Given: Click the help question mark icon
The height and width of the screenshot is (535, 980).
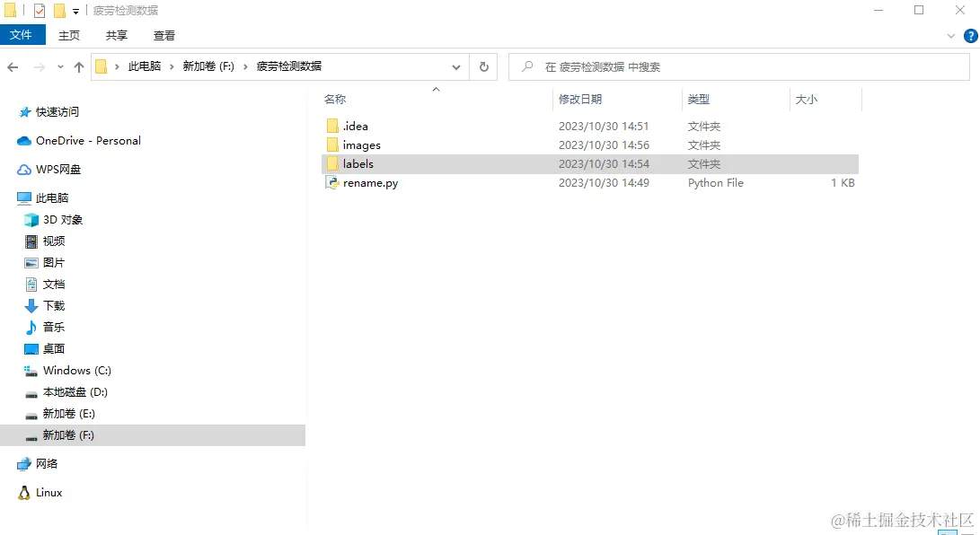Looking at the screenshot, I should pyautogui.click(x=971, y=36).
